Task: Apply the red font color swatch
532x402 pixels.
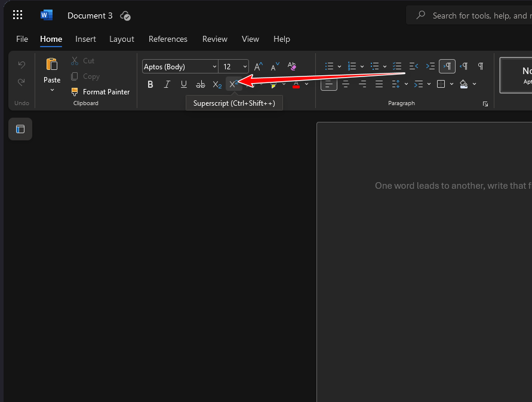Action: pyautogui.click(x=296, y=84)
